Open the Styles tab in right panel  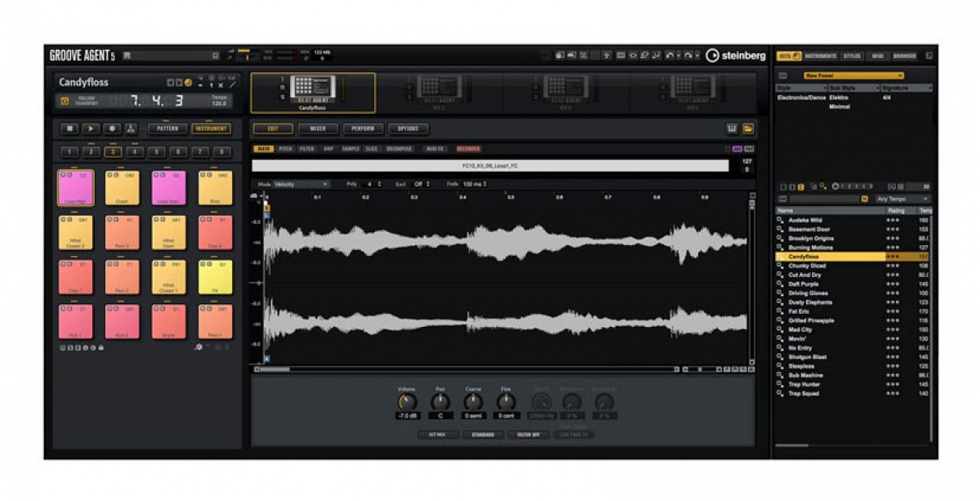coord(852,56)
